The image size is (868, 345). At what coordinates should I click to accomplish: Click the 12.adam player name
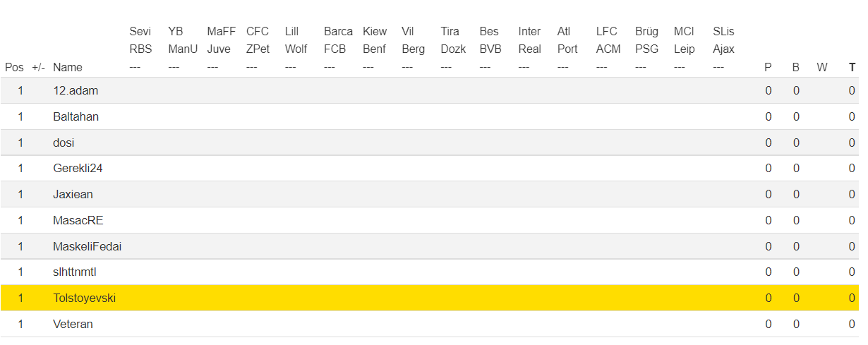(76, 90)
